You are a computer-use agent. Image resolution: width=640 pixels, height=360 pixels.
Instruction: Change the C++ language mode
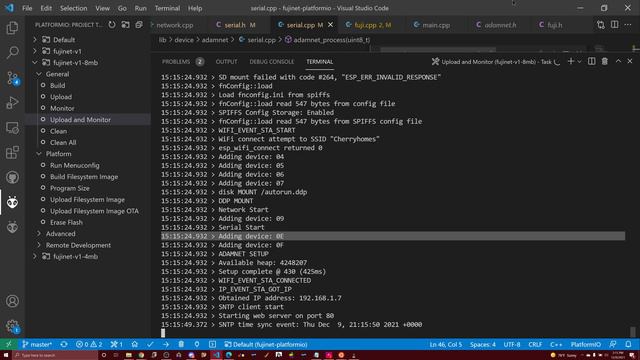tap(556, 344)
